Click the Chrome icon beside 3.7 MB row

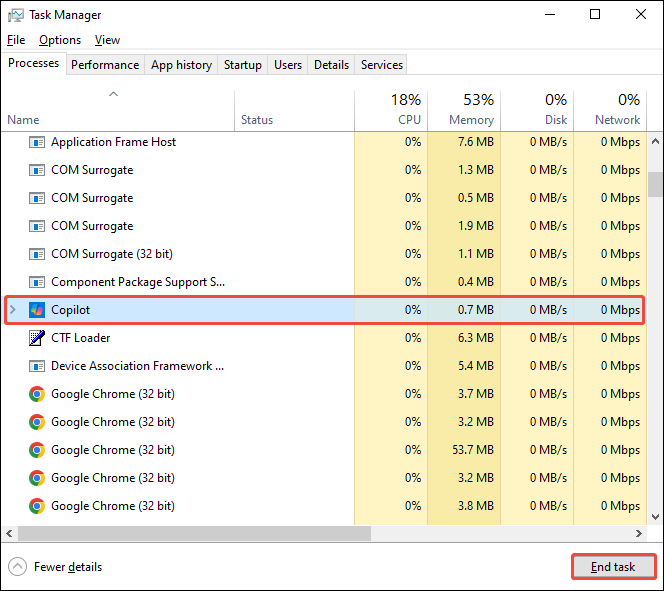tap(37, 394)
